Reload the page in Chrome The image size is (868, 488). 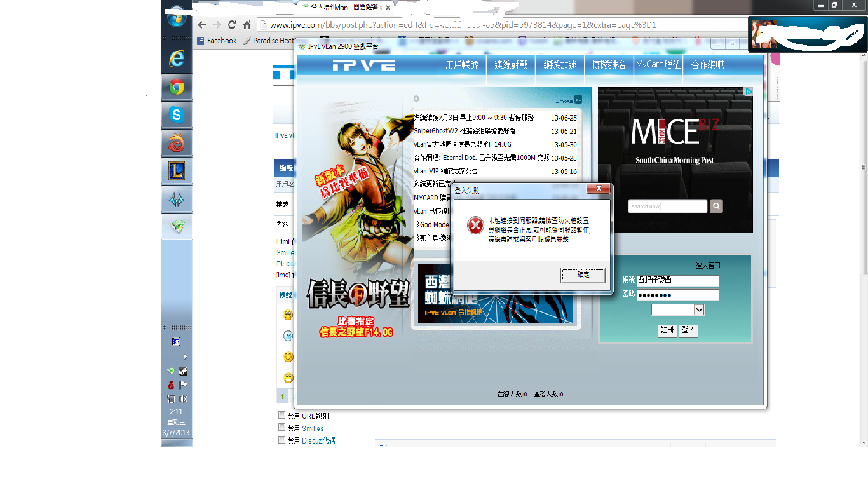coord(232,25)
